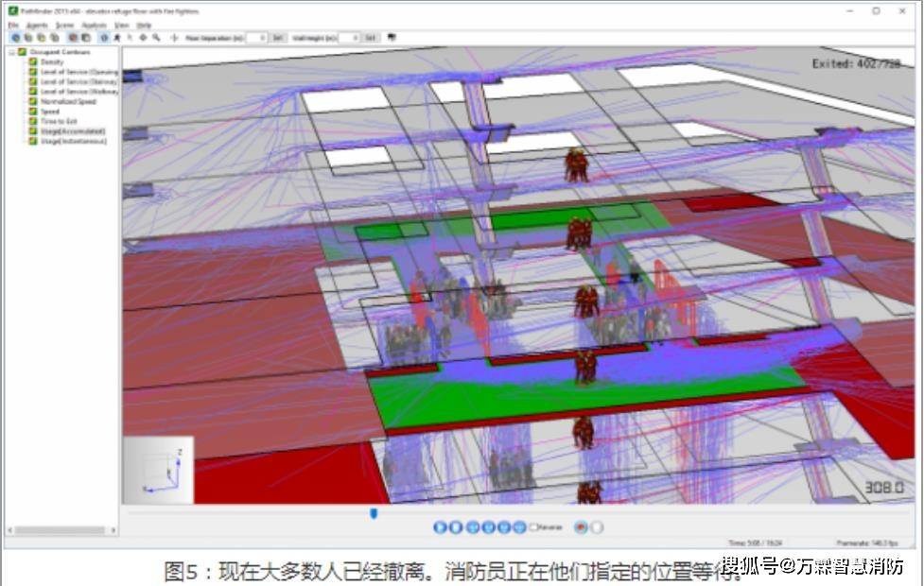This screenshot has height=586, width=924.
Task: Toggle the Density contour checkbox
Action: 32,61
